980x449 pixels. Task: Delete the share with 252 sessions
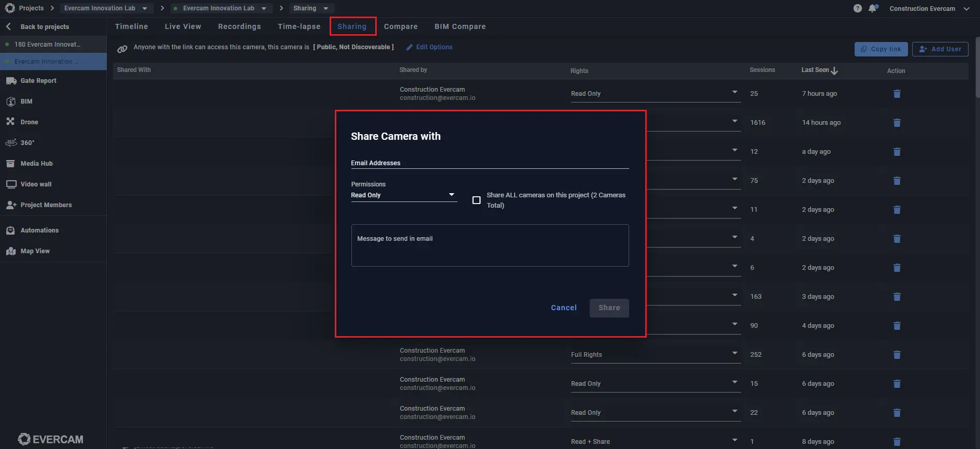[897, 355]
